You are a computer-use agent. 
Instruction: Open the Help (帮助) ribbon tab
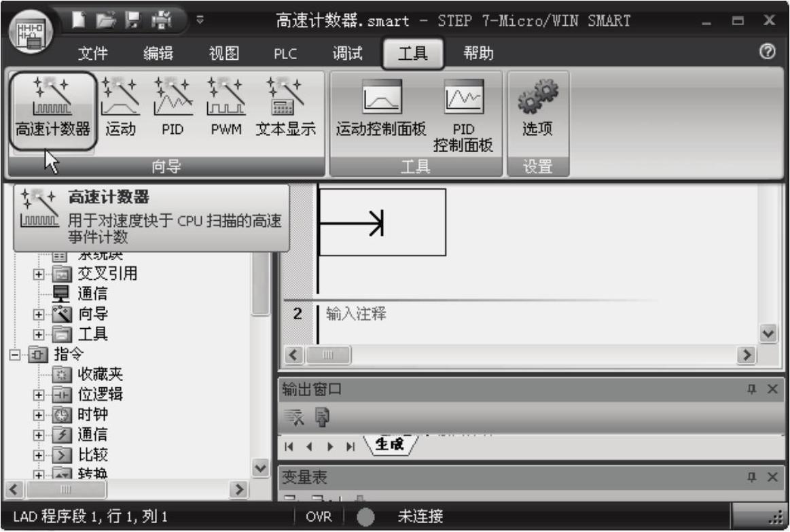click(x=479, y=53)
